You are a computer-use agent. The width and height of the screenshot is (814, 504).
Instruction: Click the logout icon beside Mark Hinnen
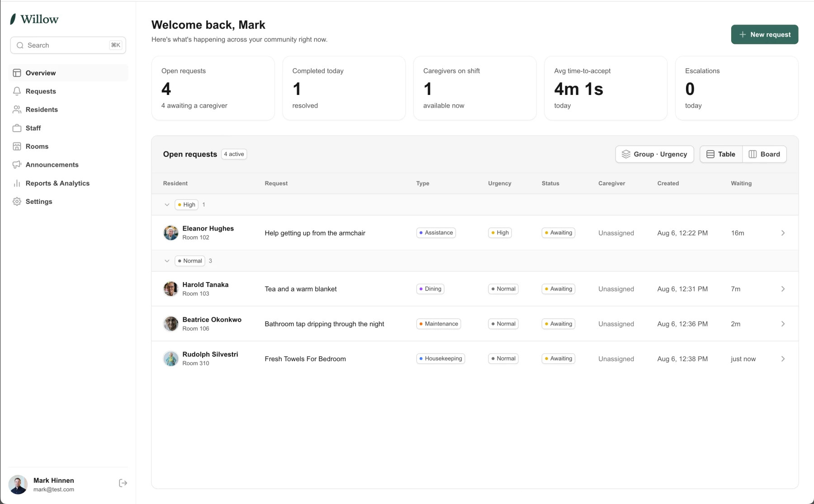click(123, 483)
